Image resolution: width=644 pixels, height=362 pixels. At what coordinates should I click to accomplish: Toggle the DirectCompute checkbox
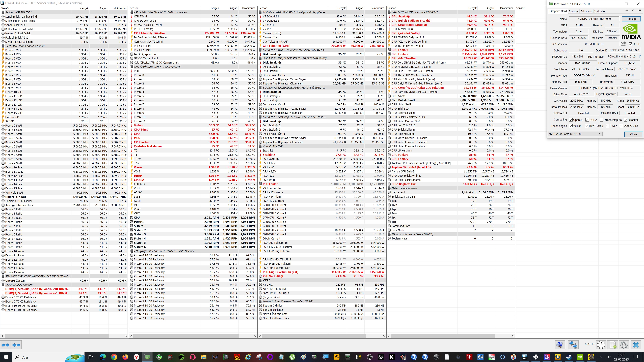[x=601, y=120]
